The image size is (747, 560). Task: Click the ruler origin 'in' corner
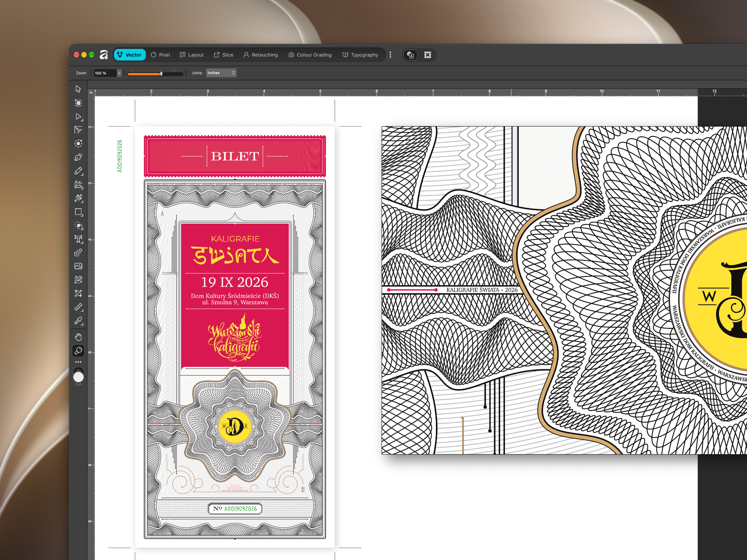tap(91, 92)
